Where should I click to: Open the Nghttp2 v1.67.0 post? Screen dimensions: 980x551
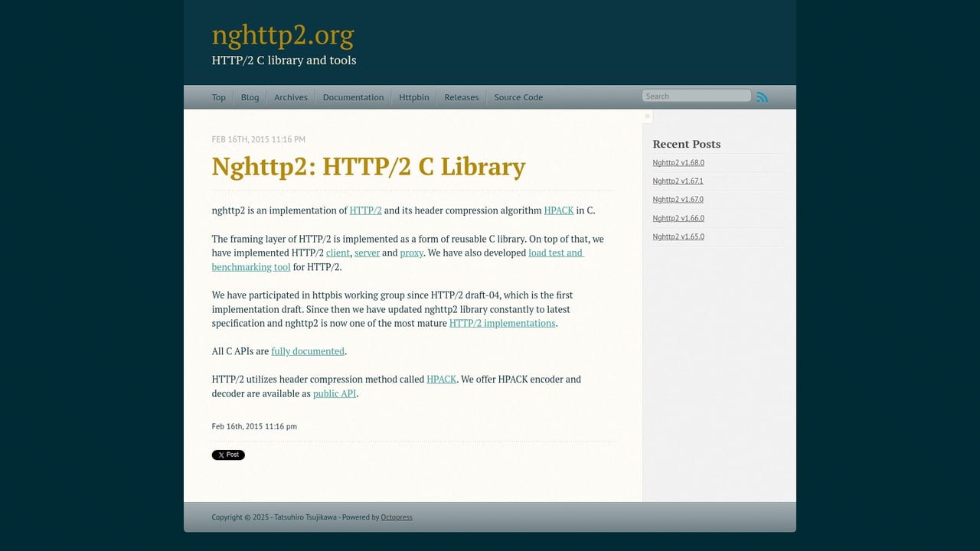[678, 199]
